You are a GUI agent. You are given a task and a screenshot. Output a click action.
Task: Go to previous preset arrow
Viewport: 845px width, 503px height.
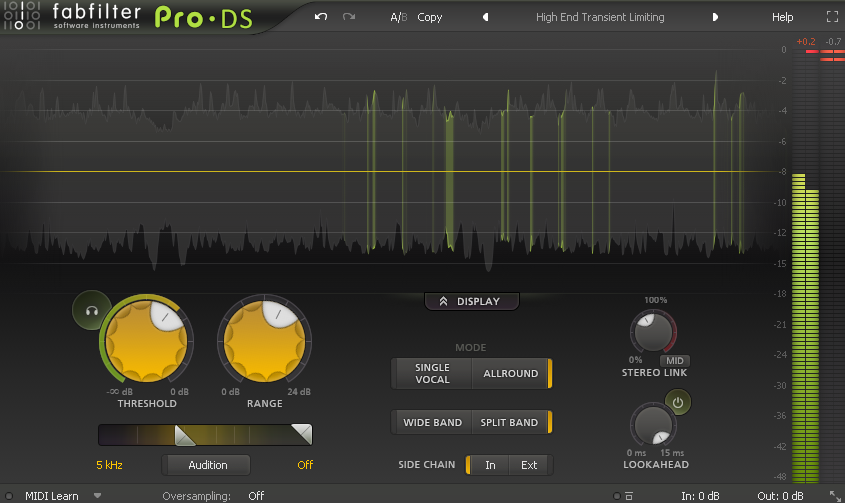[x=486, y=17]
